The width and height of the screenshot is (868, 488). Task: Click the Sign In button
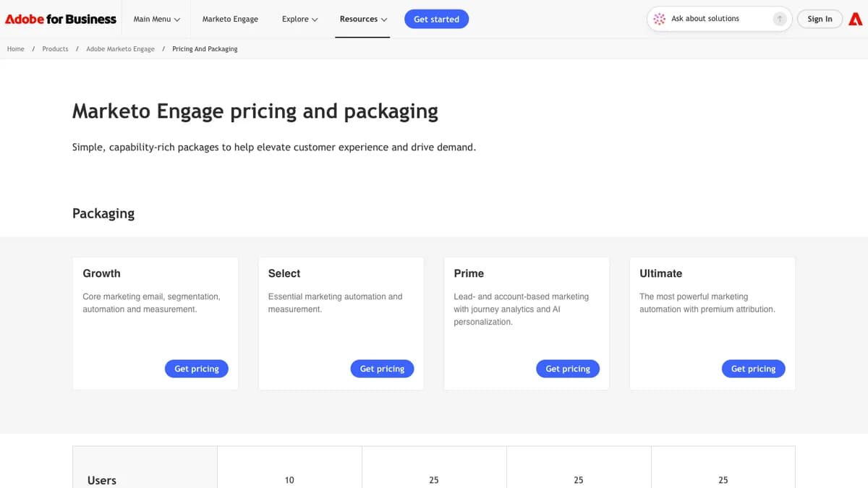click(x=820, y=20)
